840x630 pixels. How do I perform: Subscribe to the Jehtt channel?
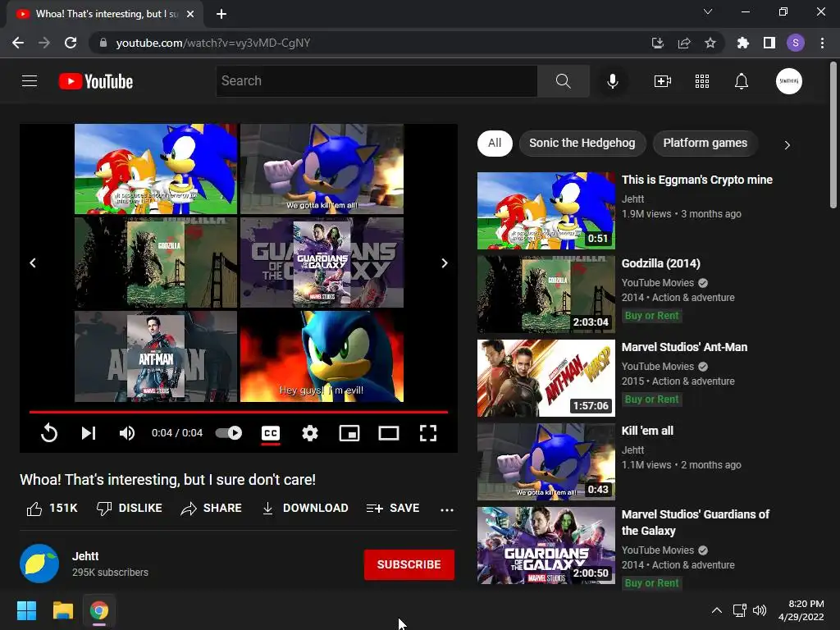pyautogui.click(x=409, y=564)
